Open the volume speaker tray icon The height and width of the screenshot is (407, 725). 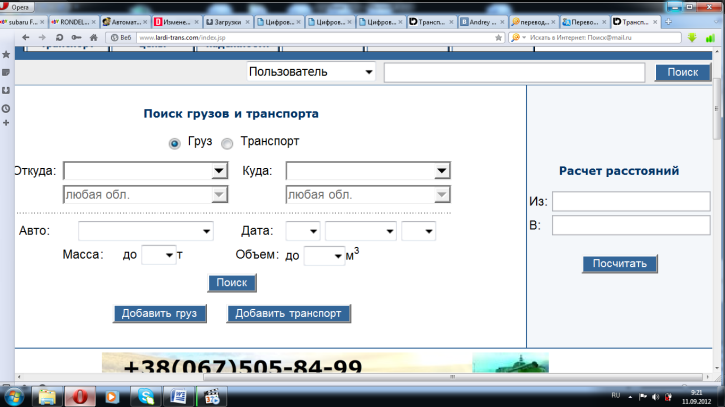tap(655, 397)
